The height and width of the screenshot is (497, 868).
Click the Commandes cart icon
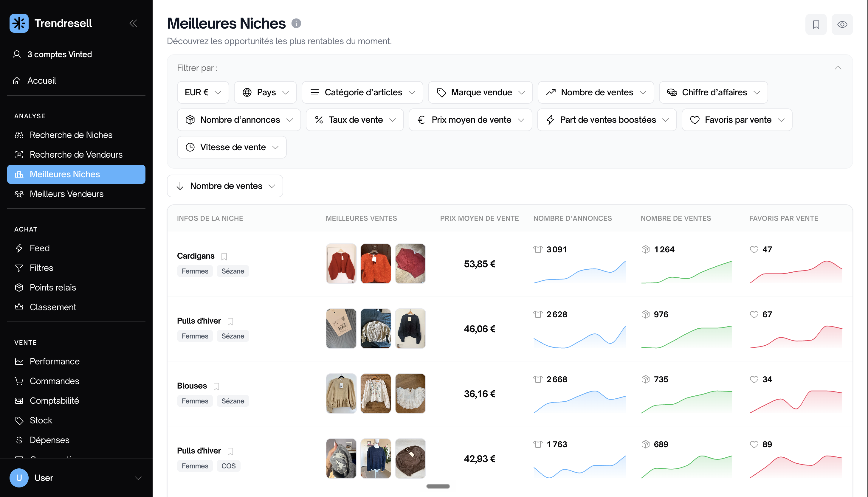pos(19,381)
